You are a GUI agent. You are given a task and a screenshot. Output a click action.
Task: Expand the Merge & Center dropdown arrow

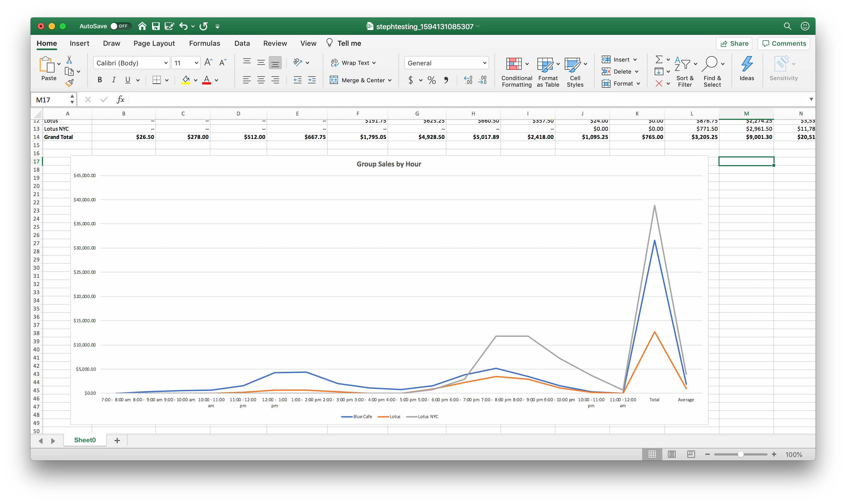[390, 80]
